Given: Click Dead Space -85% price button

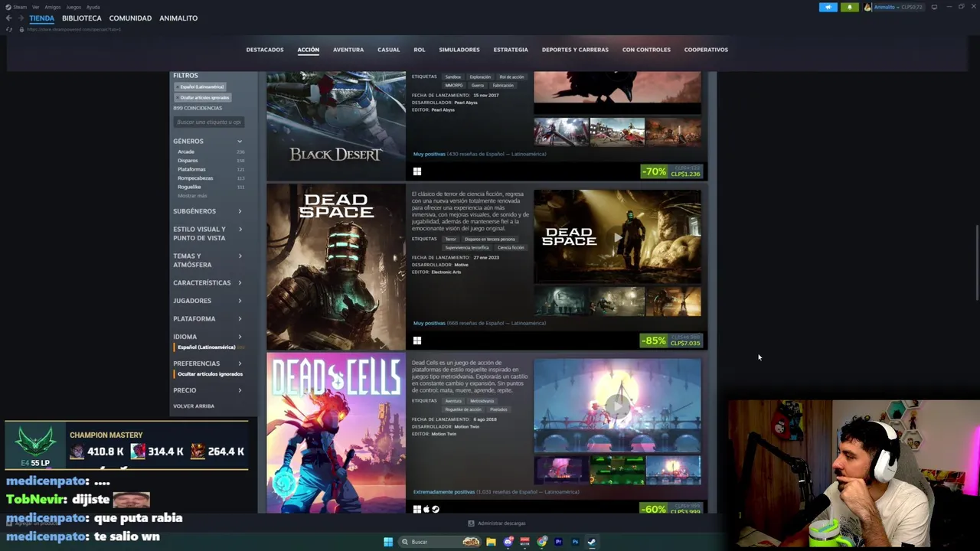Looking at the screenshot, I should 671,341.
